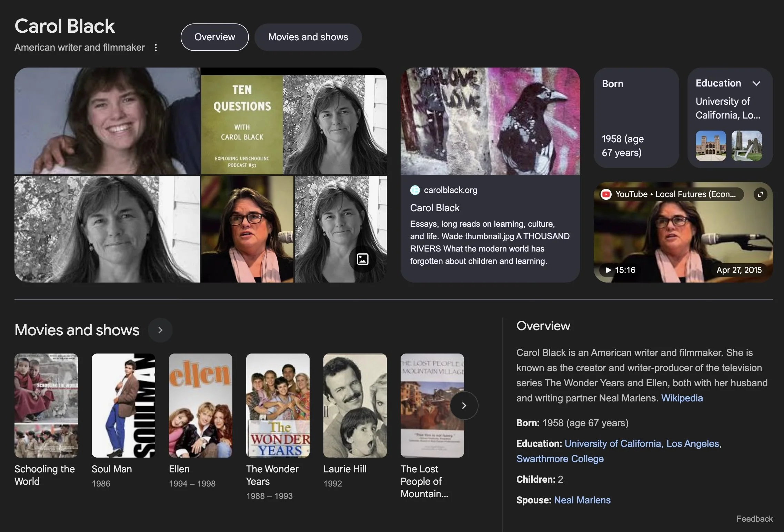Expand Movies and shows section arrow
The width and height of the screenshot is (784, 532).
pyautogui.click(x=160, y=330)
